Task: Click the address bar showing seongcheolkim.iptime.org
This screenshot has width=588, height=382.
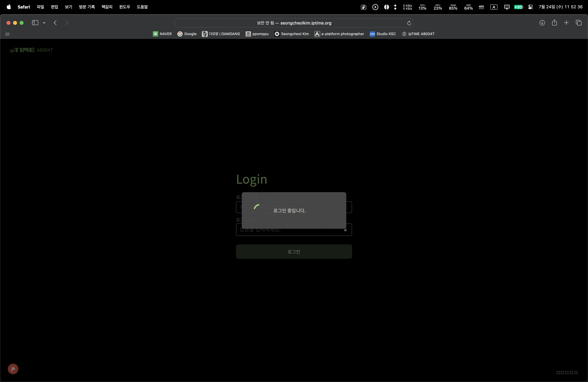Action: [x=294, y=23]
